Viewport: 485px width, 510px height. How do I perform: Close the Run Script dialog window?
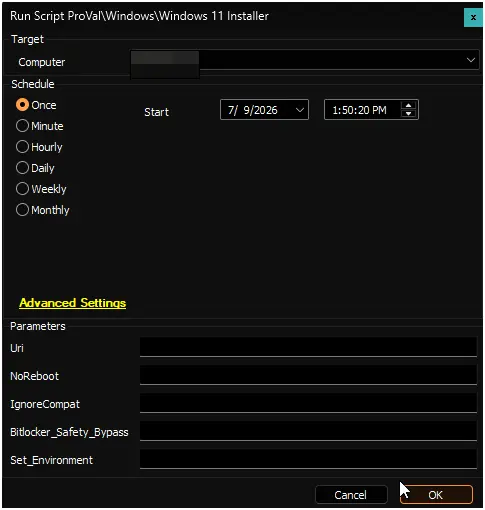(473, 18)
